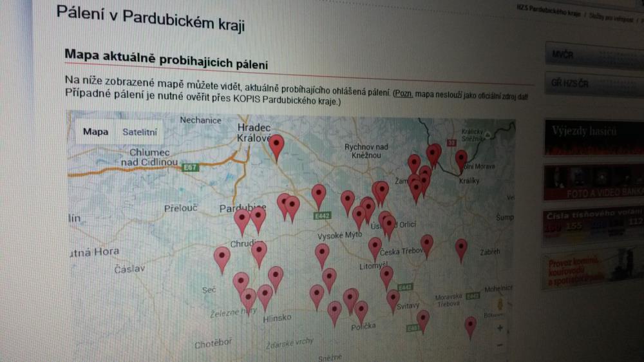Click the underlined Pozn. note link

click(x=403, y=93)
